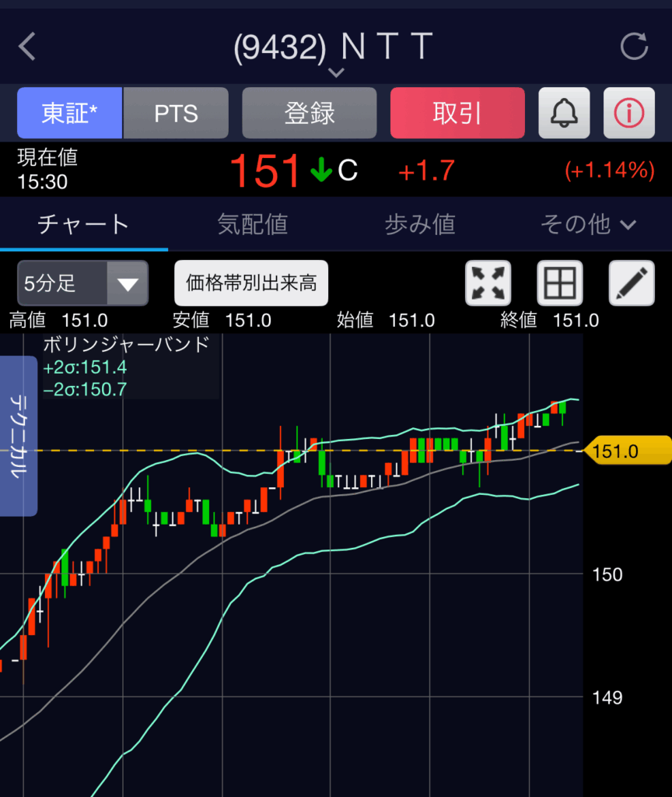Tap the back arrow icon
The height and width of the screenshot is (797, 672).
(x=27, y=47)
